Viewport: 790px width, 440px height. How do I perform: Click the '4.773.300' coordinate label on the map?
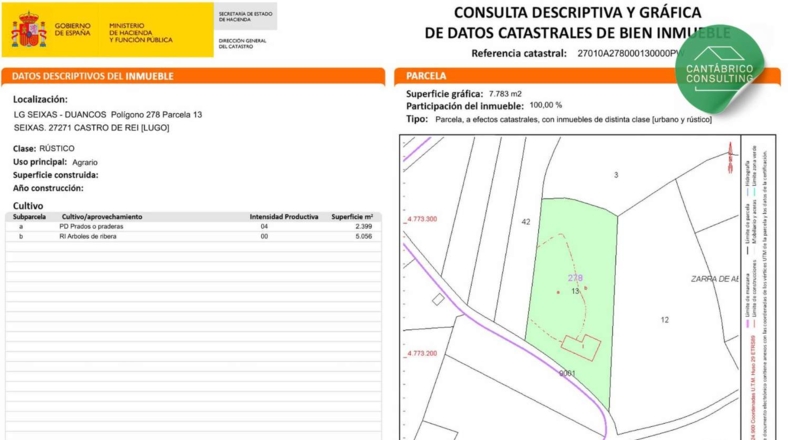coord(422,219)
